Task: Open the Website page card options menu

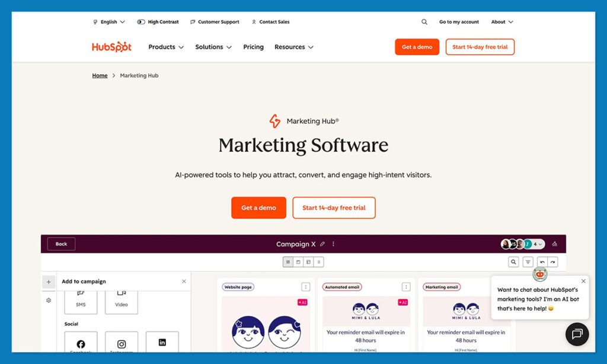Action: point(305,286)
